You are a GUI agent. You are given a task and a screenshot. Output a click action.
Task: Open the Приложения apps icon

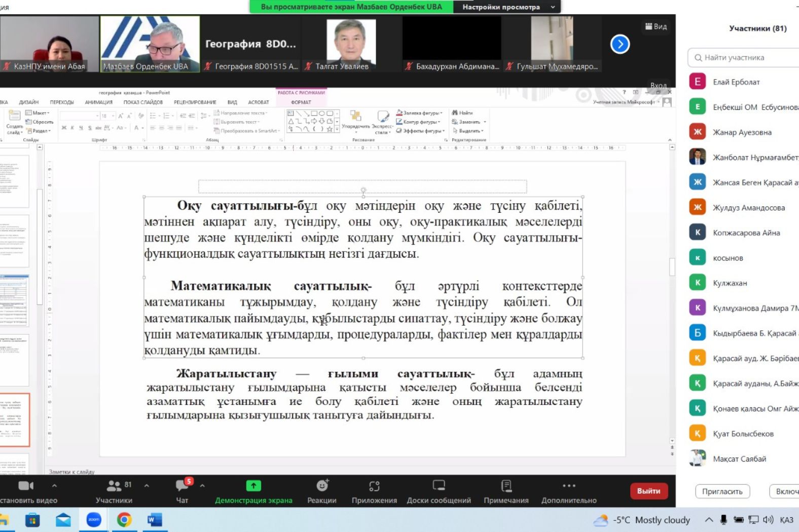(x=374, y=486)
